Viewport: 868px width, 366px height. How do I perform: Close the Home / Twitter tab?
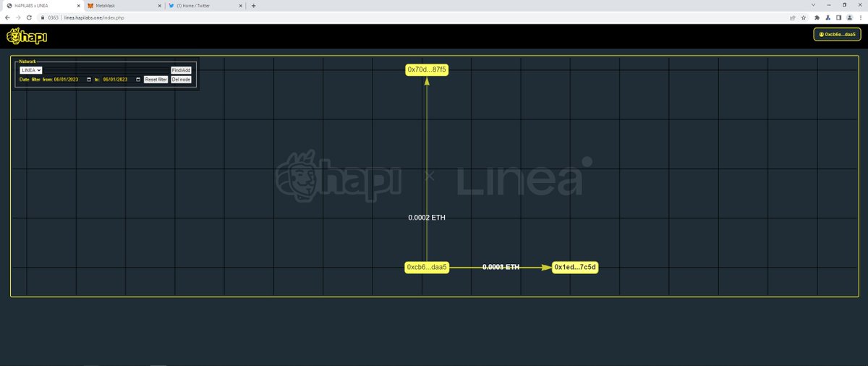click(x=240, y=5)
